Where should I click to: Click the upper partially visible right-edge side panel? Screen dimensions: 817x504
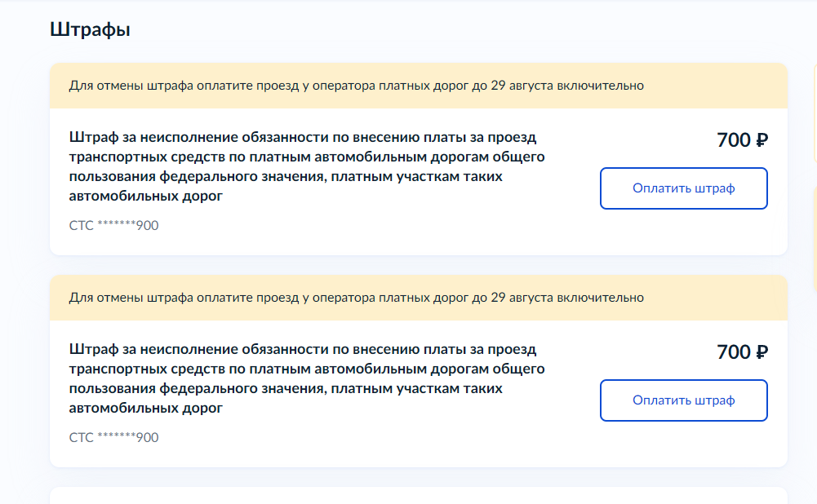pyautogui.click(x=815, y=113)
